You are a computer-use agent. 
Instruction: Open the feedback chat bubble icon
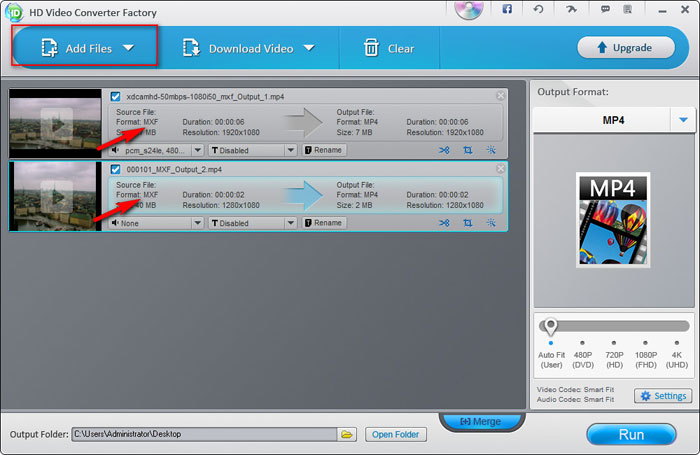[x=605, y=9]
